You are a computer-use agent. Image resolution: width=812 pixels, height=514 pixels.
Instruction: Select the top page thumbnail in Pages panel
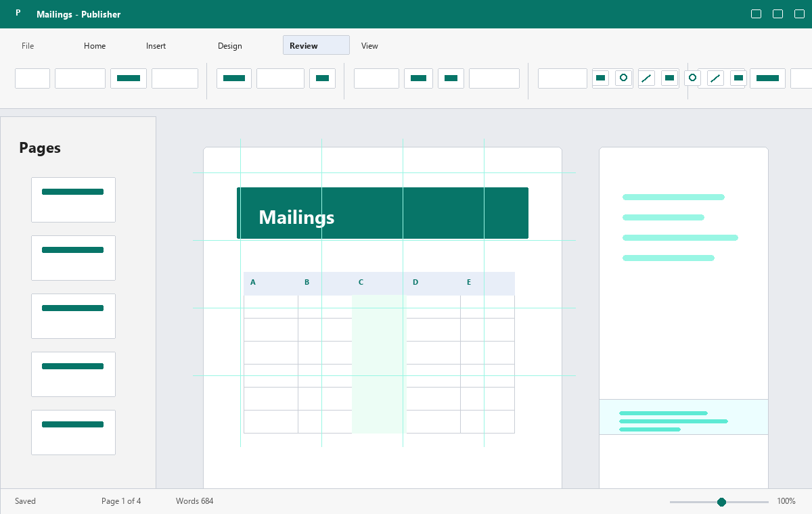pos(73,200)
